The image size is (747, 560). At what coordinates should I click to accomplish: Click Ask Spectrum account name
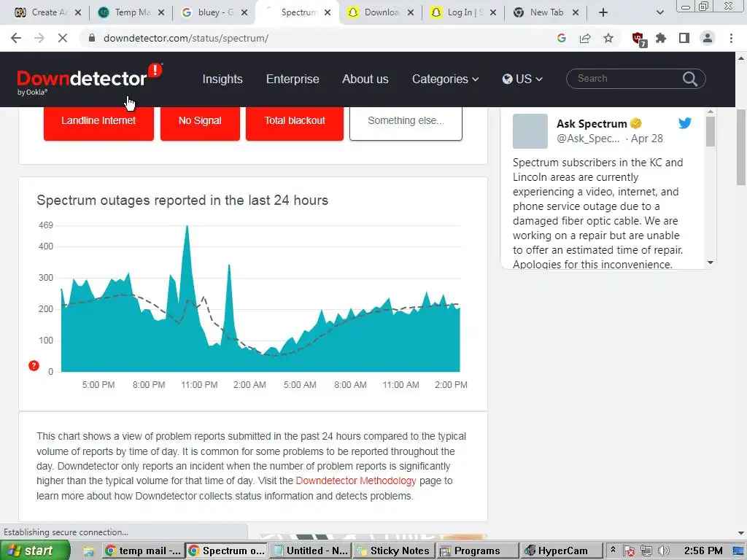tap(592, 124)
